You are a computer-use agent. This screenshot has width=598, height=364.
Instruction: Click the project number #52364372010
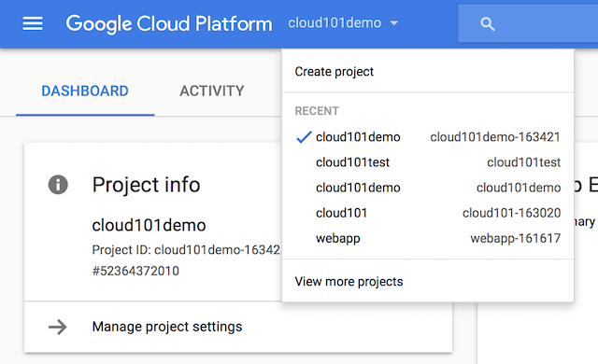tap(135, 271)
